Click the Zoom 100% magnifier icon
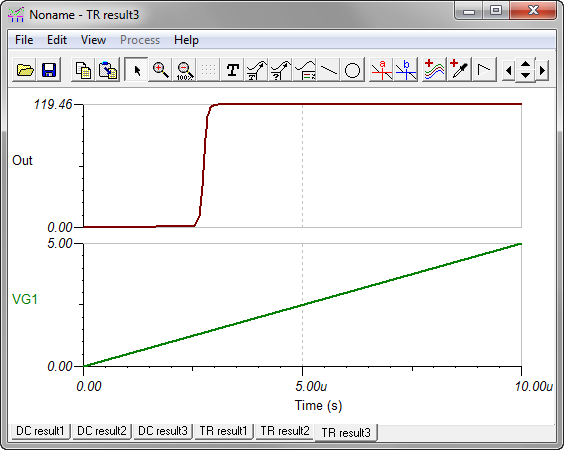564x450 pixels. (x=184, y=69)
